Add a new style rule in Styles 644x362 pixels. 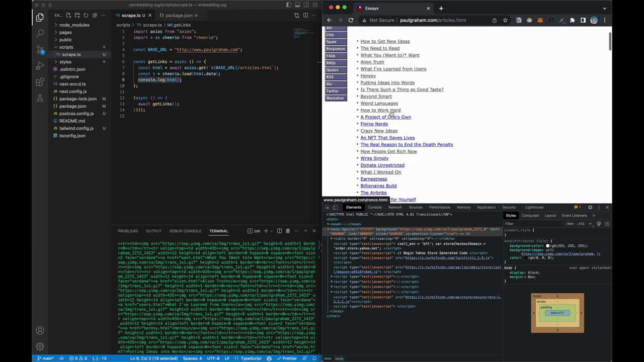coord(590,224)
